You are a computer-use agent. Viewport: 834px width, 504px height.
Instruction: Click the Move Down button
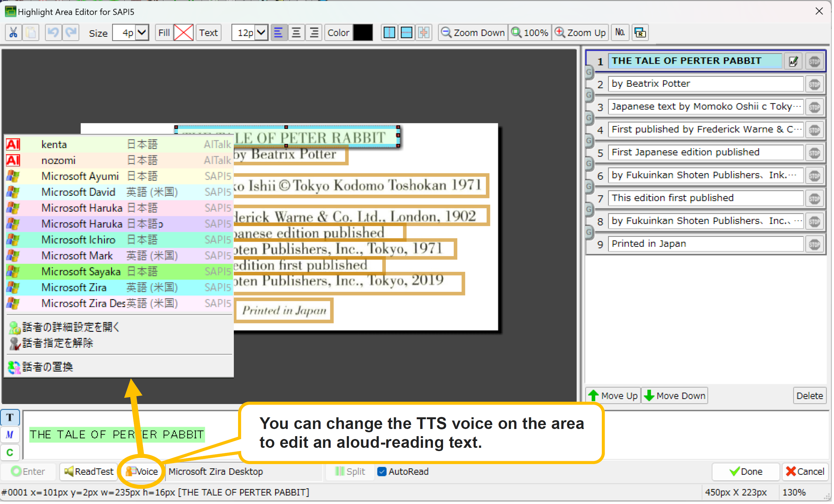tap(675, 396)
